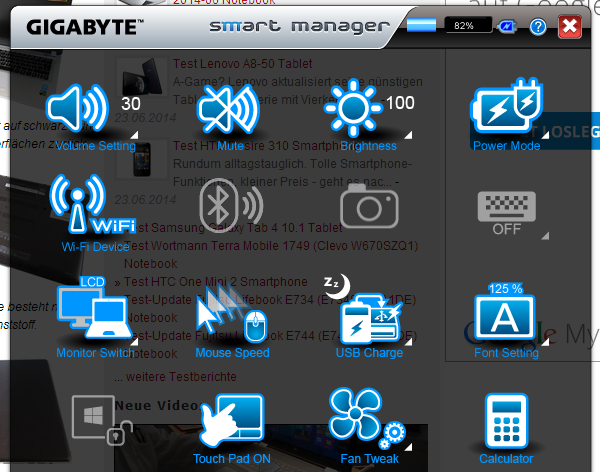Click Lenovo A8-50 tablet thumbnail in background page

click(x=142, y=77)
